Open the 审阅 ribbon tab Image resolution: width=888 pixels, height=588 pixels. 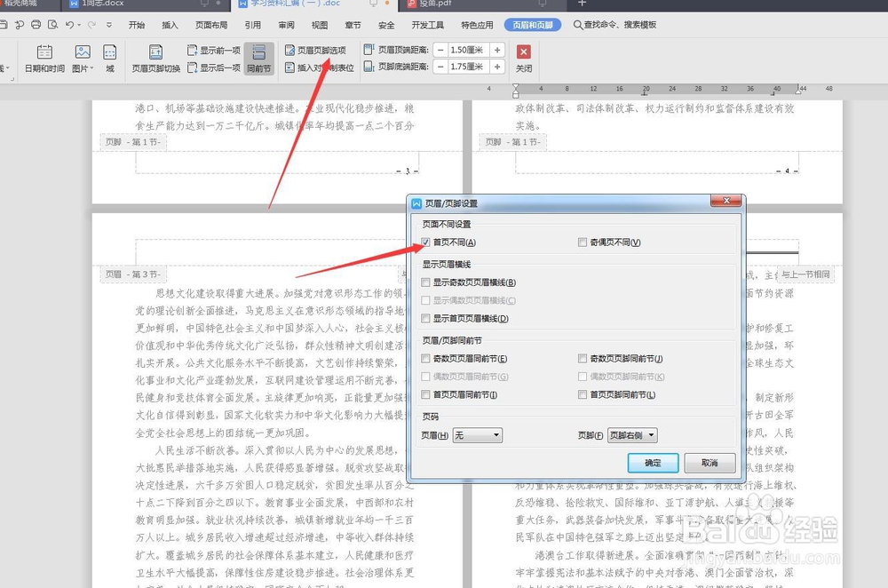(286, 25)
